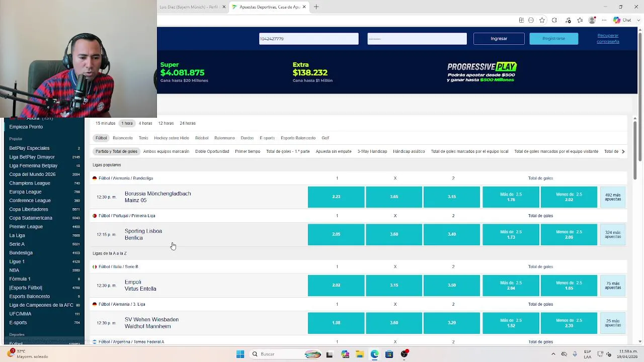Select Ambos equipos marcarán market
The image size is (644, 362).
[x=166, y=151]
